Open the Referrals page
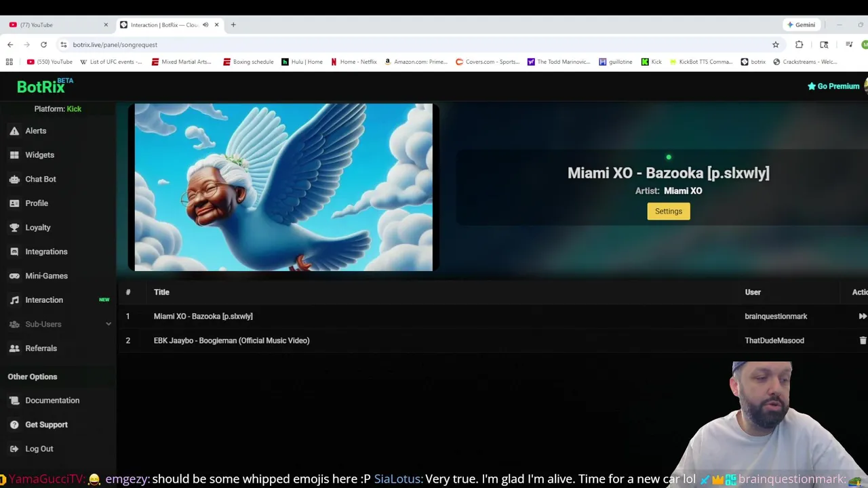The height and width of the screenshot is (488, 868). pos(41,348)
